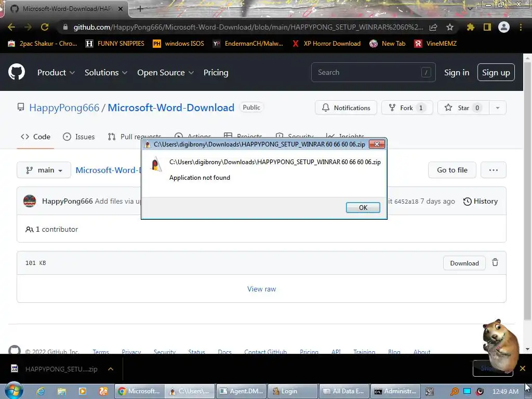532x399 pixels.
Task: Click the Go to file button
Action: point(452,170)
